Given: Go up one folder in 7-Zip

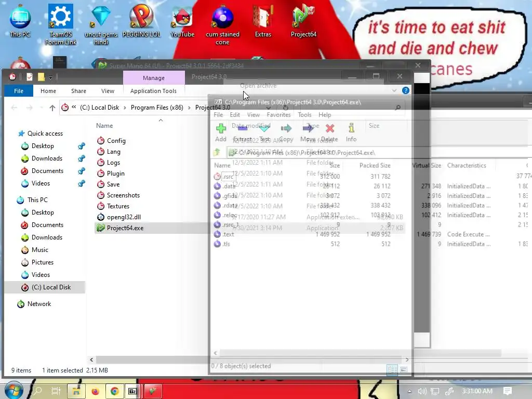Looking at the screenshot, I should coord(217,152).
